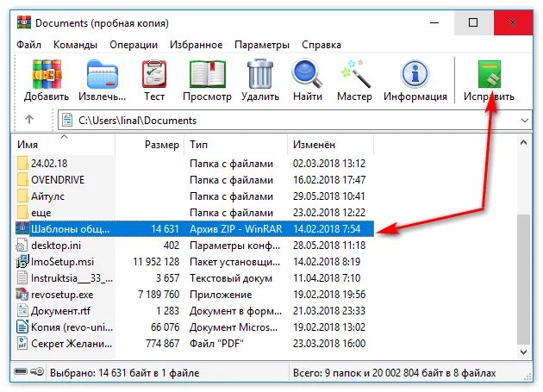The width and height of the screenshot is (543, 392).
Task: Sort by the Размер column header
Action: [x=149, y=145]
